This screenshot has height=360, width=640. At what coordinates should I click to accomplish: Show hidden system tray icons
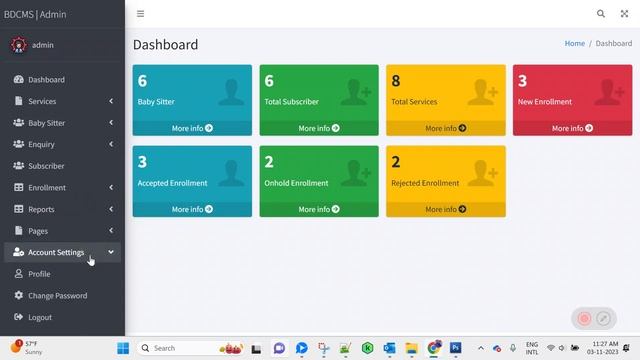(481, 348)
